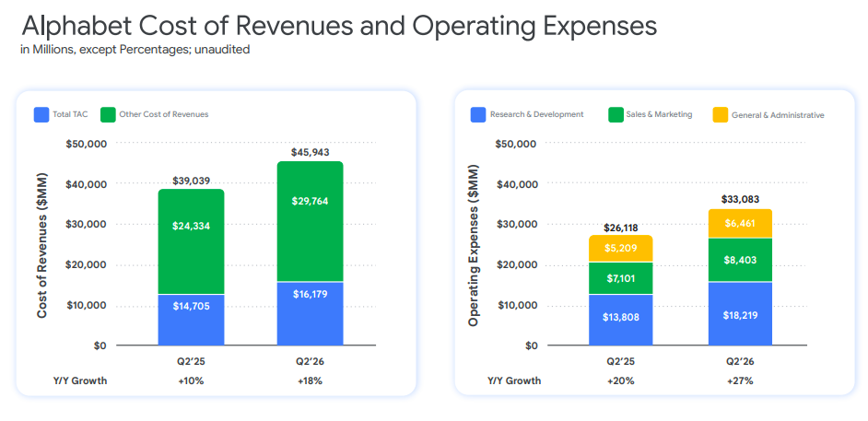Click Q2'26 label in Operating Expenses chart
The height and width of the screenshot is (421, 868).
pyautogui.click(x=740, y=362)
